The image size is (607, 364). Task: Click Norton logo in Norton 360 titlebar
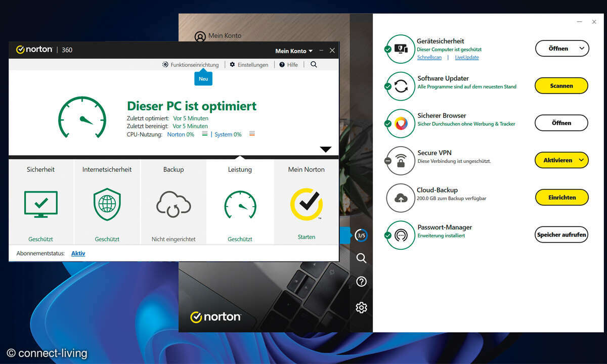coord(34,50)
